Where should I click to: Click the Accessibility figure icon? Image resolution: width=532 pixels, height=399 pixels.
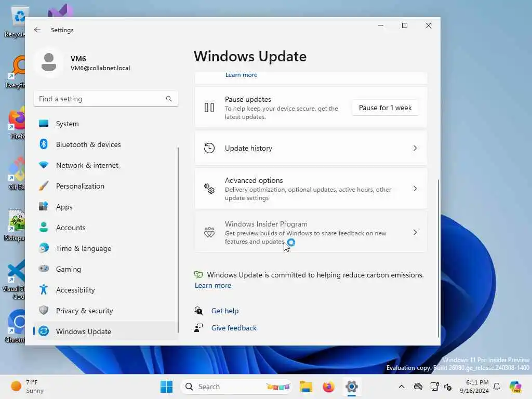coord(44,289)
